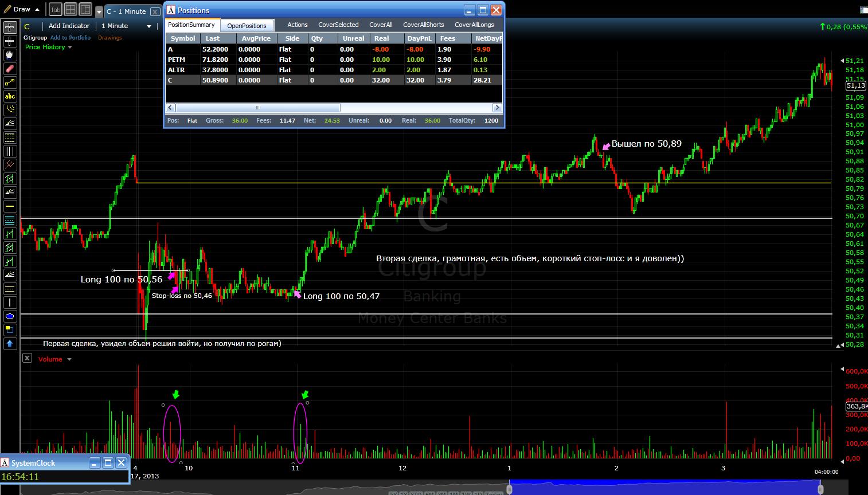
Task: Click the Citigroup company name label
Action: click(x=35, y=38)
